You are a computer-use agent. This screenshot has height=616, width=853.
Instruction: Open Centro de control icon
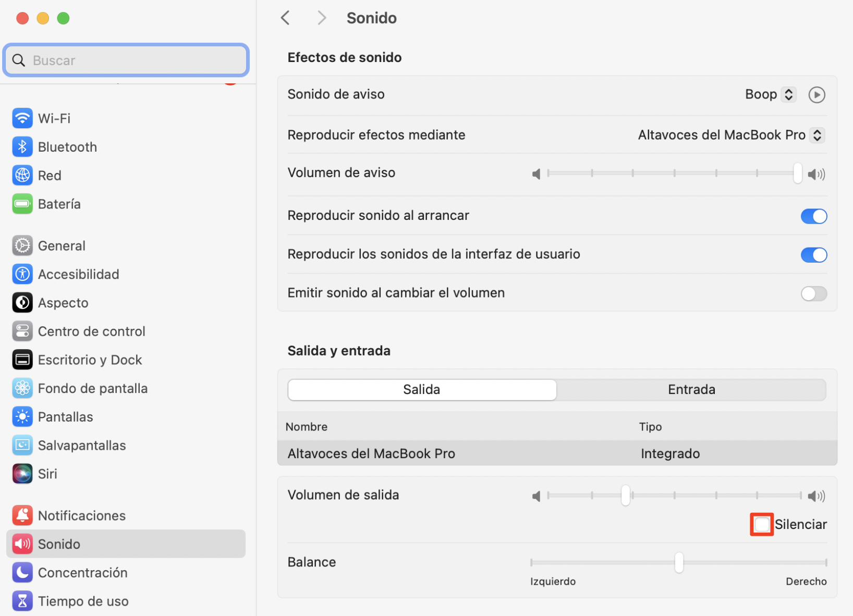point(22,331)
